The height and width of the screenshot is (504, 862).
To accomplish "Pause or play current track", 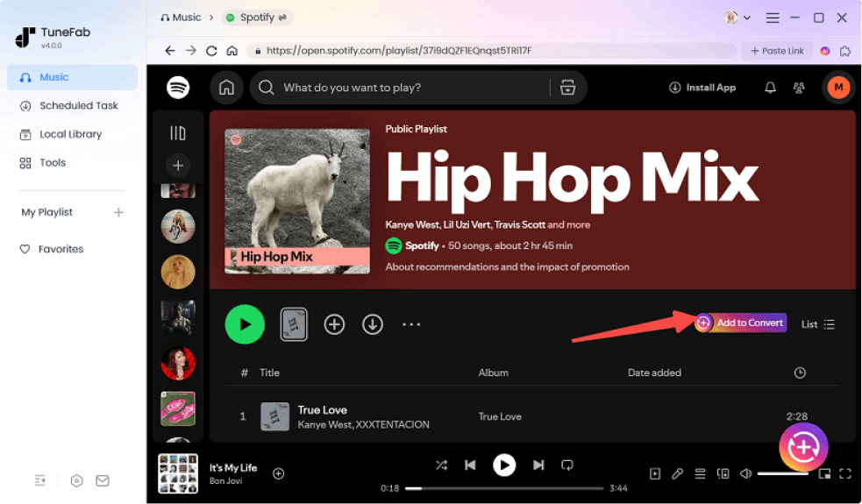I will pos(504,465).
